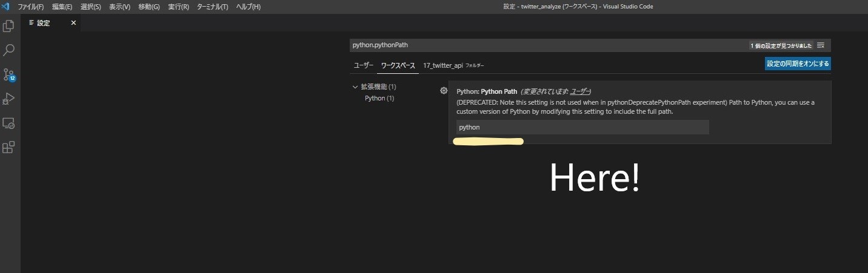The width and height of the screenshot is (868, 273).
Task: Open the 編集(E) menu
Action: click(x=62, y=7)
